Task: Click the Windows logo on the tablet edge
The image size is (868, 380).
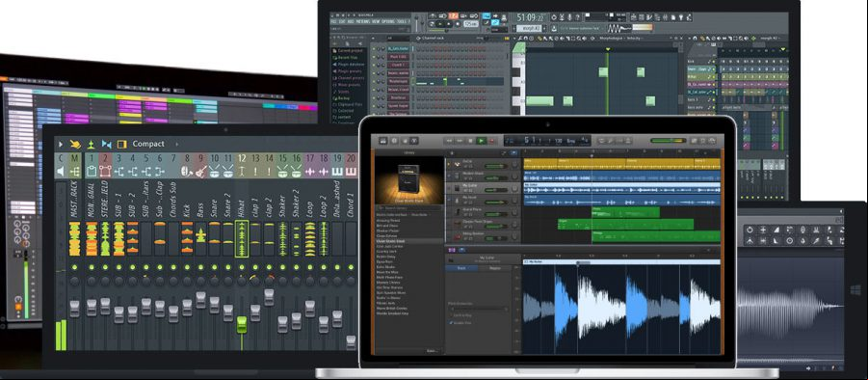Action: coord(855,289)
